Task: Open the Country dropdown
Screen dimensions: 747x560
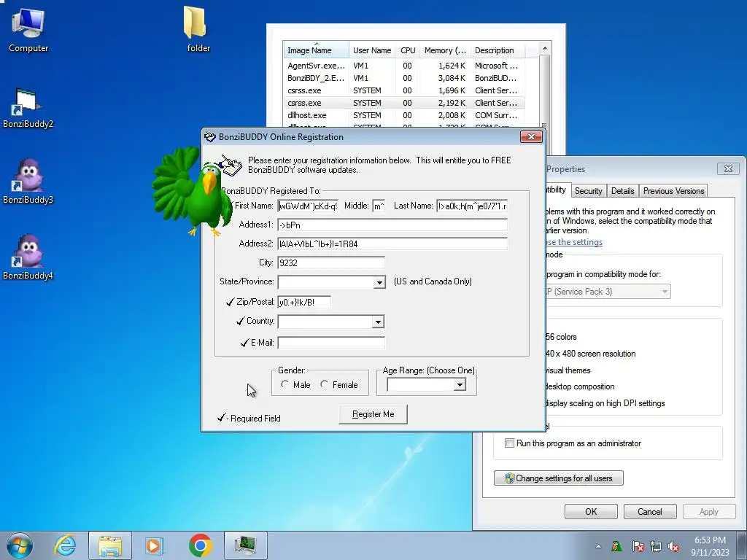Action: point(379,322)
